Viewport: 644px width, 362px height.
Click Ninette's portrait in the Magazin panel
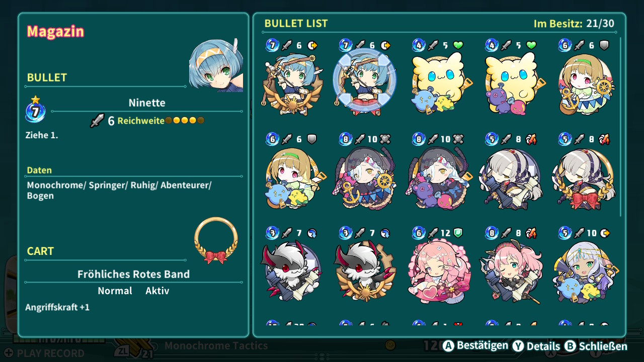coord(216,65)
